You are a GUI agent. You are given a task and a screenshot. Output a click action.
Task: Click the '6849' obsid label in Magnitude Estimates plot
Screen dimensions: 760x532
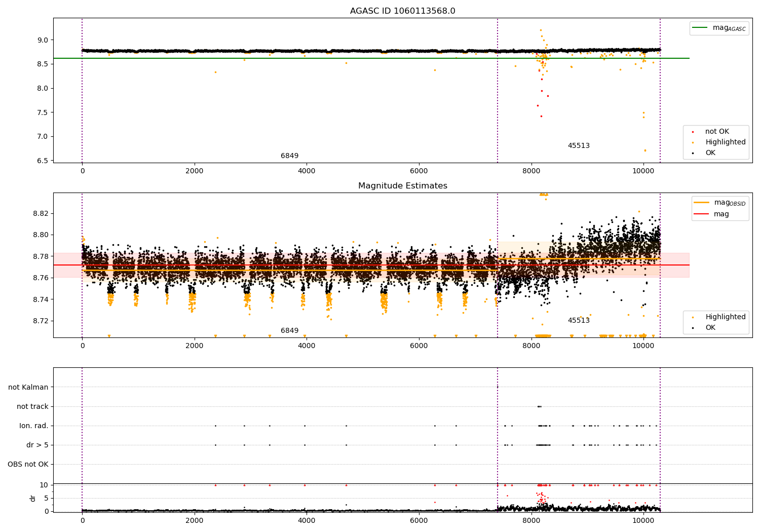(289, 331)
